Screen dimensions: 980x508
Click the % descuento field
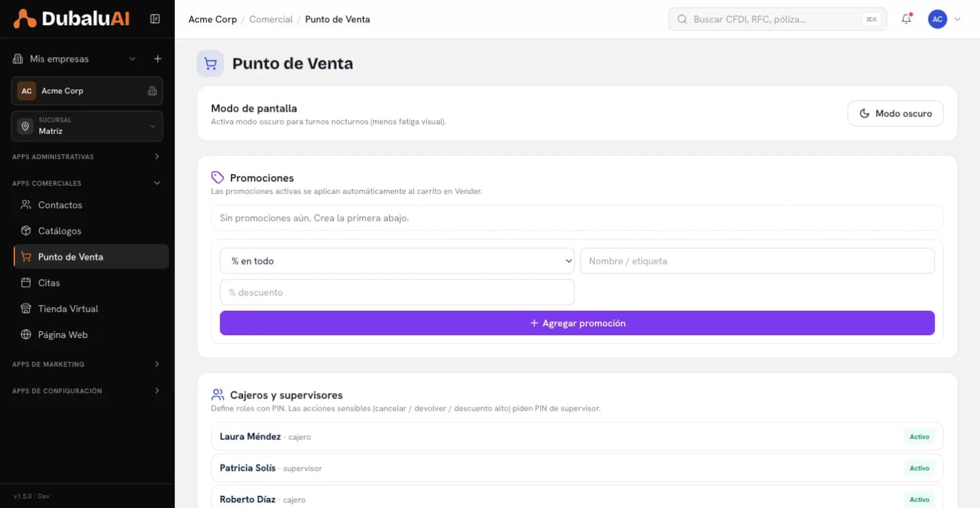tap(397, 292)
